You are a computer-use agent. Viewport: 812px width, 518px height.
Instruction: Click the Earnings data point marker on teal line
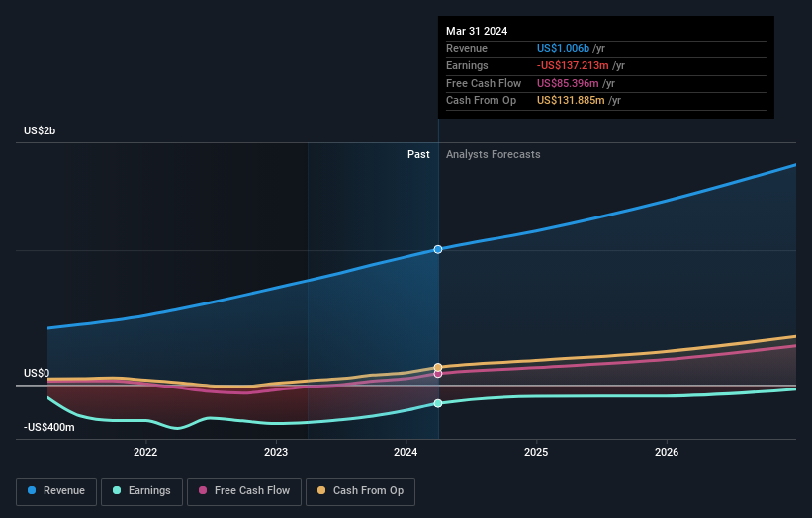tap(438, 403)
